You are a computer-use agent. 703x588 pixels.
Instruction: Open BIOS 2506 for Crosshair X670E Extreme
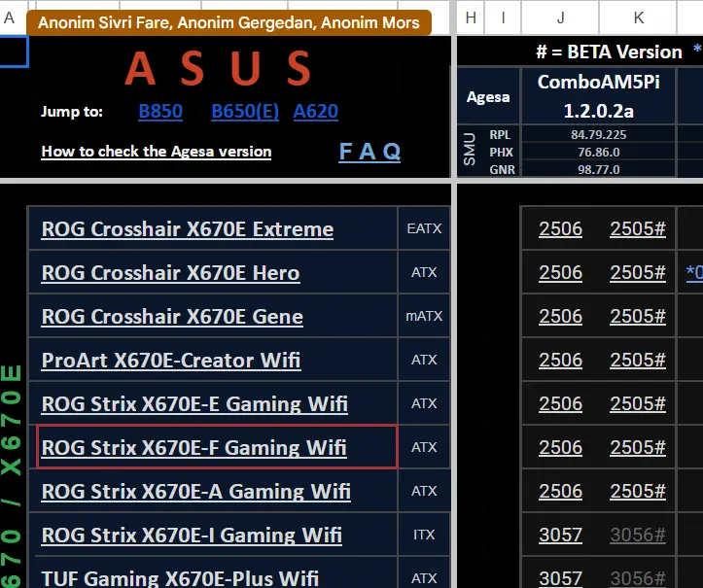560,229
